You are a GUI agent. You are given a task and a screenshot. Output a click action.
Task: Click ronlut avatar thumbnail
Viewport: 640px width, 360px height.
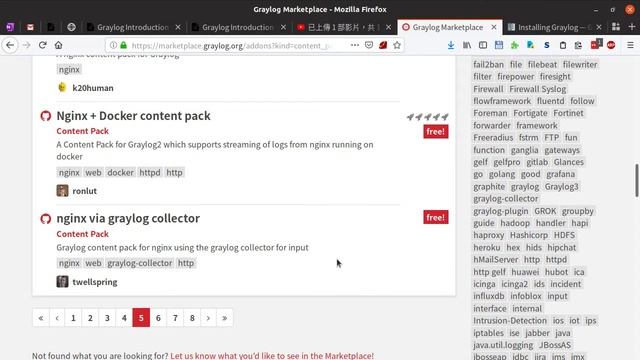[62, 191]
